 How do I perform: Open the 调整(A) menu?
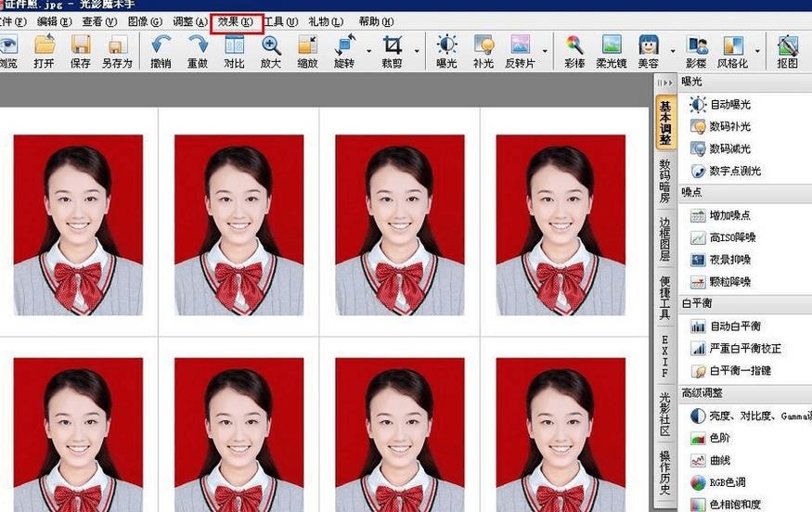(x=190, y=21)
